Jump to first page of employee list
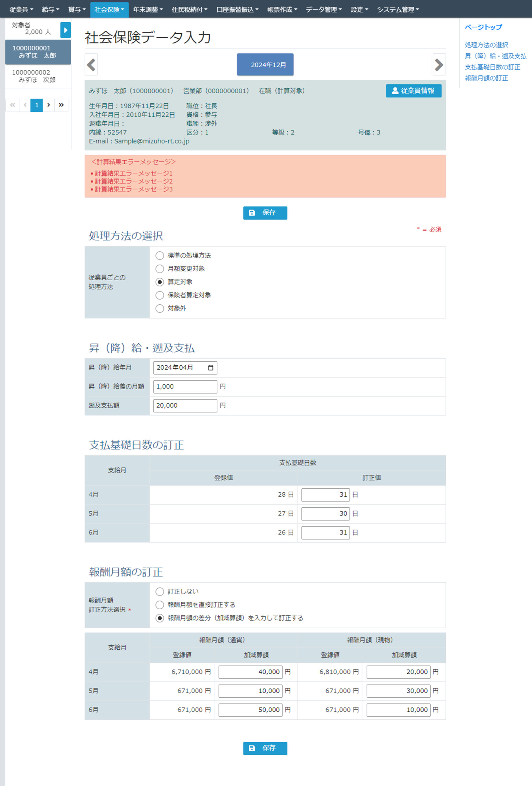This screenshot has height=786, width=532. pos(12,105)
